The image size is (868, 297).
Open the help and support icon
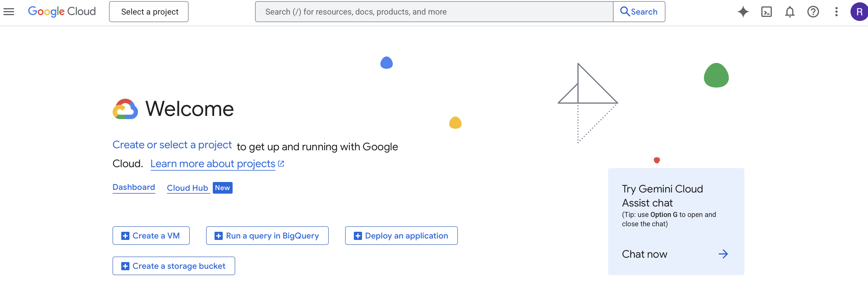pyautogui.click(x=813, y=11)
